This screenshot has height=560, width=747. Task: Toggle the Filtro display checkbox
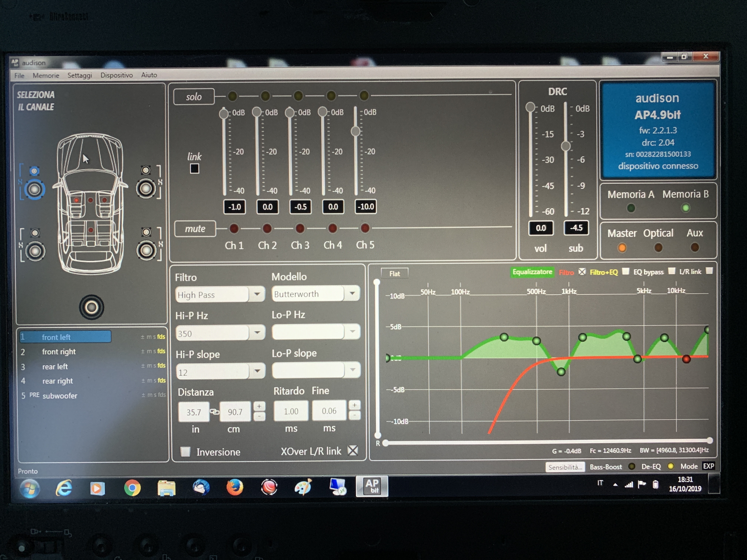click(582, 272)
